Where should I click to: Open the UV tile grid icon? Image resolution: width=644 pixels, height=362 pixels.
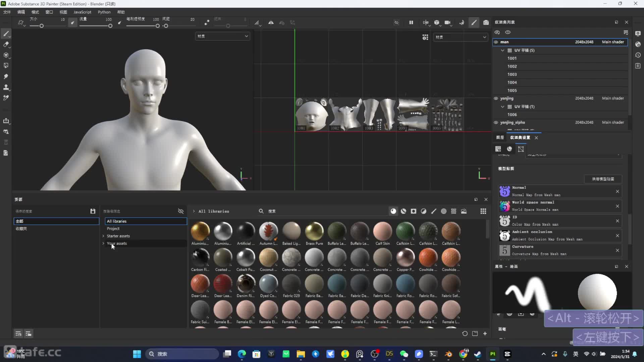pos(425,37)
